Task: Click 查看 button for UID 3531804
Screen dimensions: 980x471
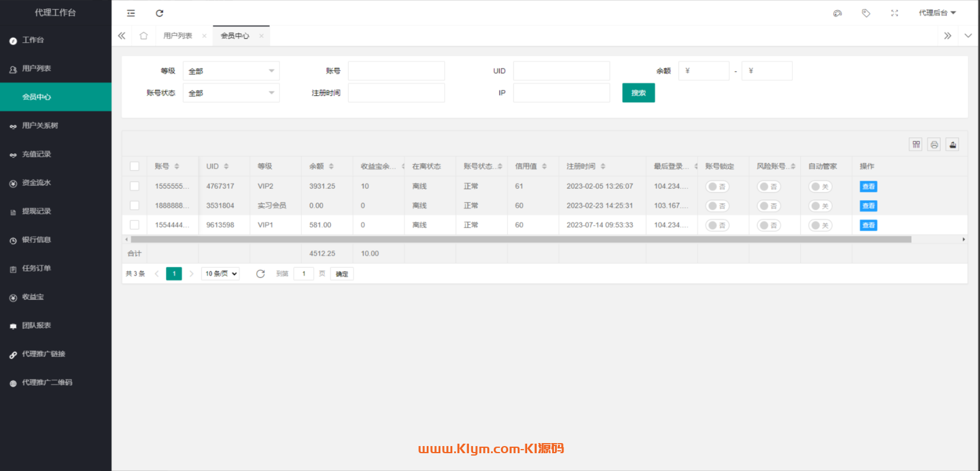Action: coord(868,206)
